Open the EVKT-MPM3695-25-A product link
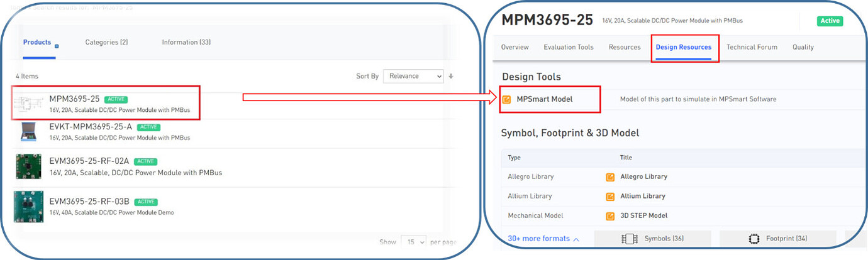This screenshot has width=868, height=260. click(91, 127)
